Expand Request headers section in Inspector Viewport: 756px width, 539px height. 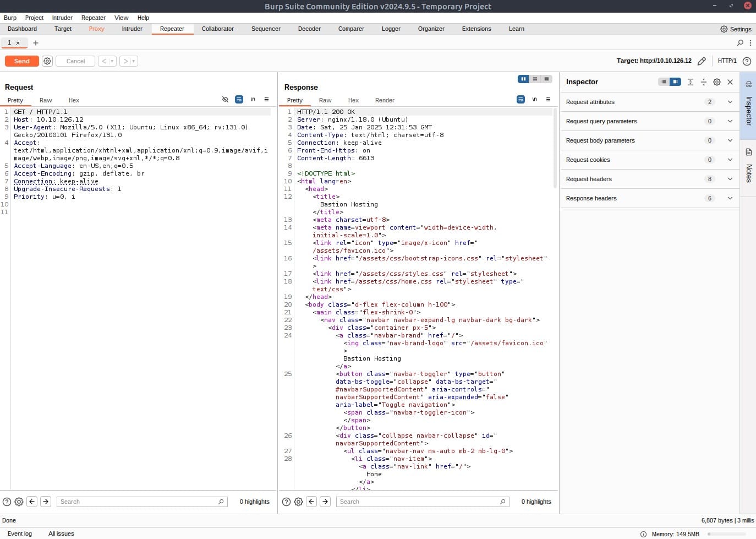tap(730, 179)
